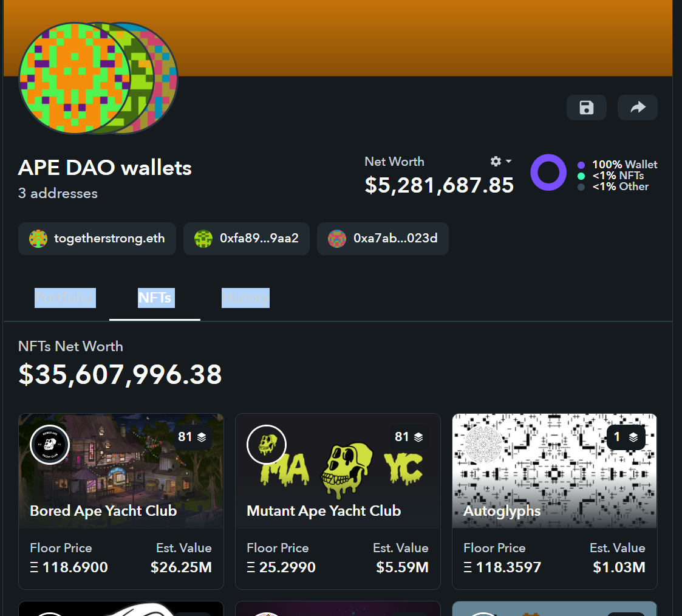This screenshot has height=616, width=682.
Task: Select the $35,607,996.38 NFTs net worth value
Action: pyautogui.click(x=120, y=375)
